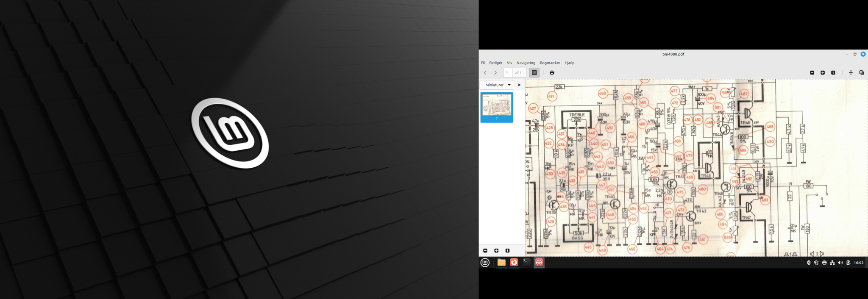
Task: Open the volume control in system tray
Action: (840, 263)
